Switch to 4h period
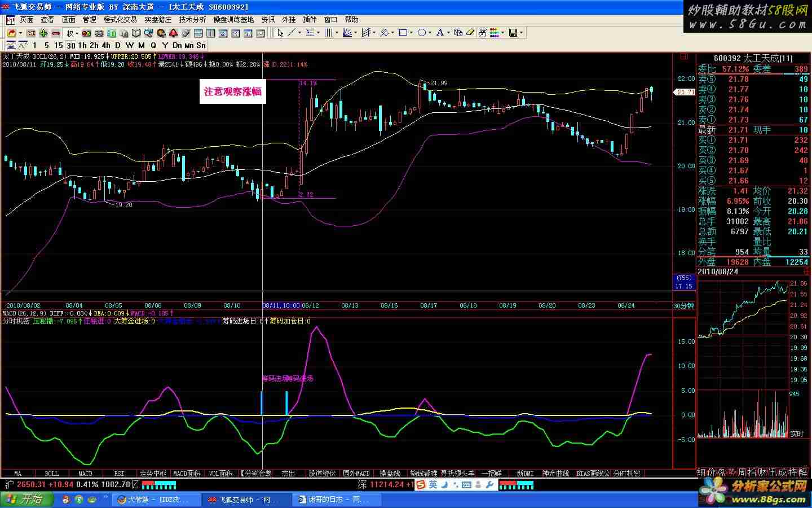This screenshot has width=812, height=508. (106, 45)
